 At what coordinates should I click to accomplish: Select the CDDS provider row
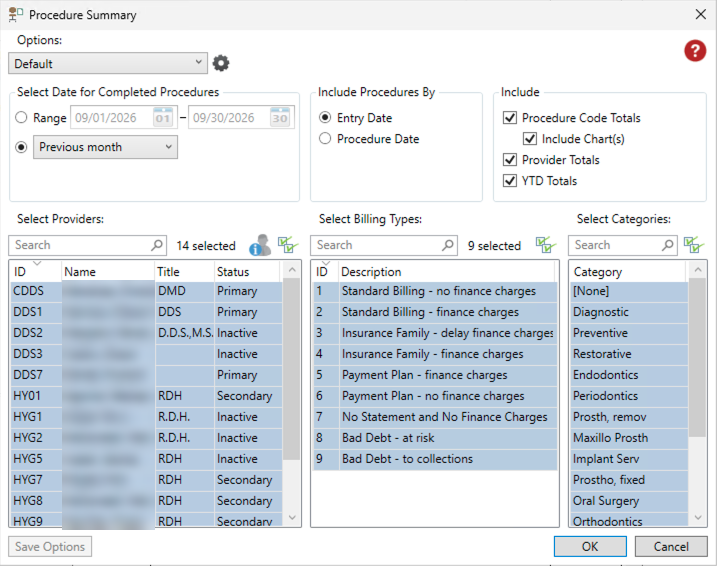pos(146,291)
